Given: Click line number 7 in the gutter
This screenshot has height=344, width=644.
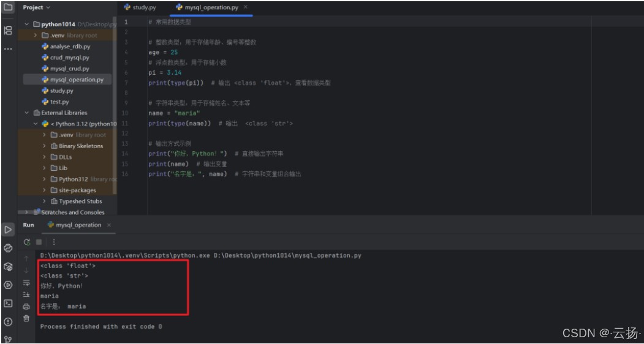Looking at the screenshot, I should tap(126, 83).
